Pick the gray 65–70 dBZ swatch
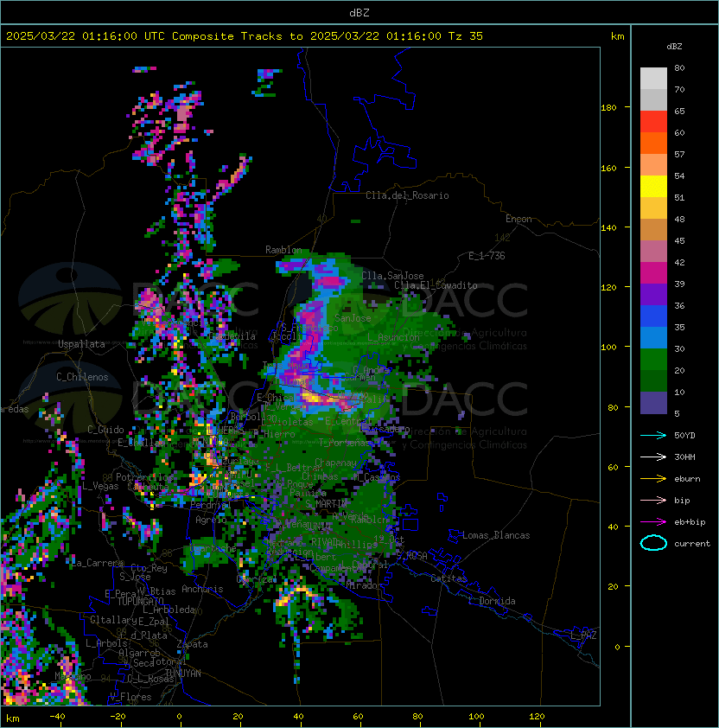This screenshot has width=719, height=728. [653, 99]
